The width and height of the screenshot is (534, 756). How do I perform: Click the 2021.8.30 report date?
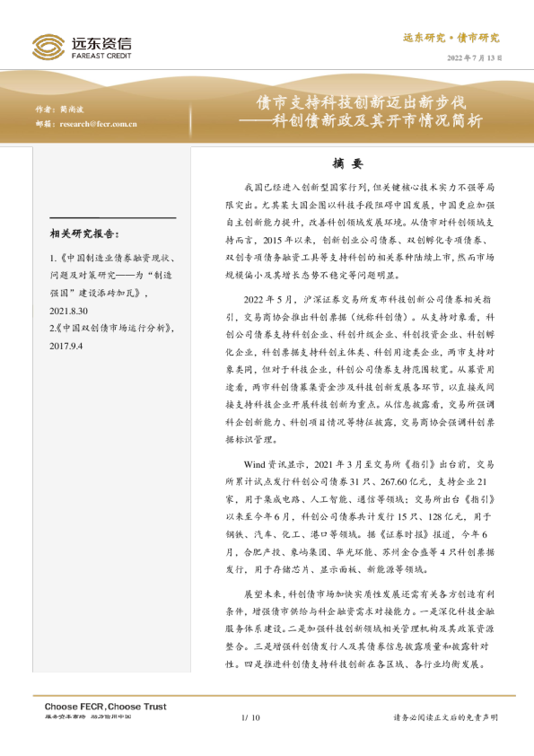[x=68, y=311]
